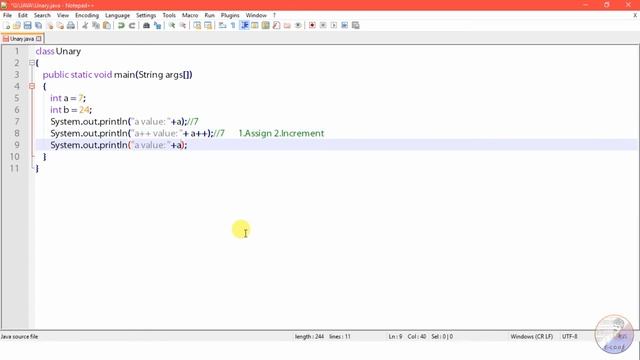This screenshot has height=360, width=640.
Task: Toggle synchronized vertical scrolling
Action: click(197, 25)
